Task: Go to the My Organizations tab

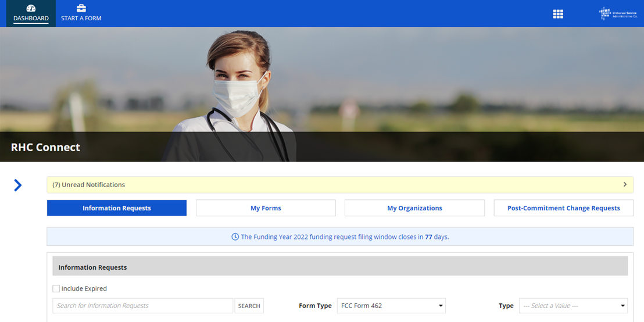Action: 414,208
